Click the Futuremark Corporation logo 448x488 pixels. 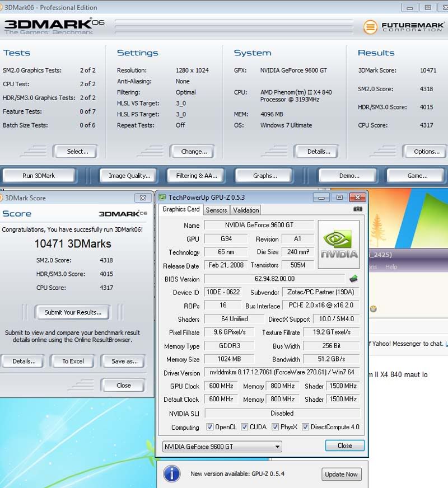pos(404,27)
